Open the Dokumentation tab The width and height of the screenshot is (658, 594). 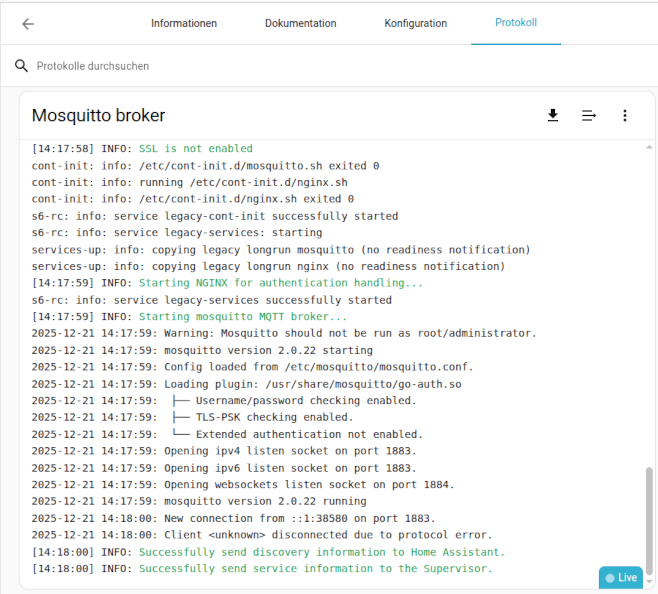(x=300, y=23)
